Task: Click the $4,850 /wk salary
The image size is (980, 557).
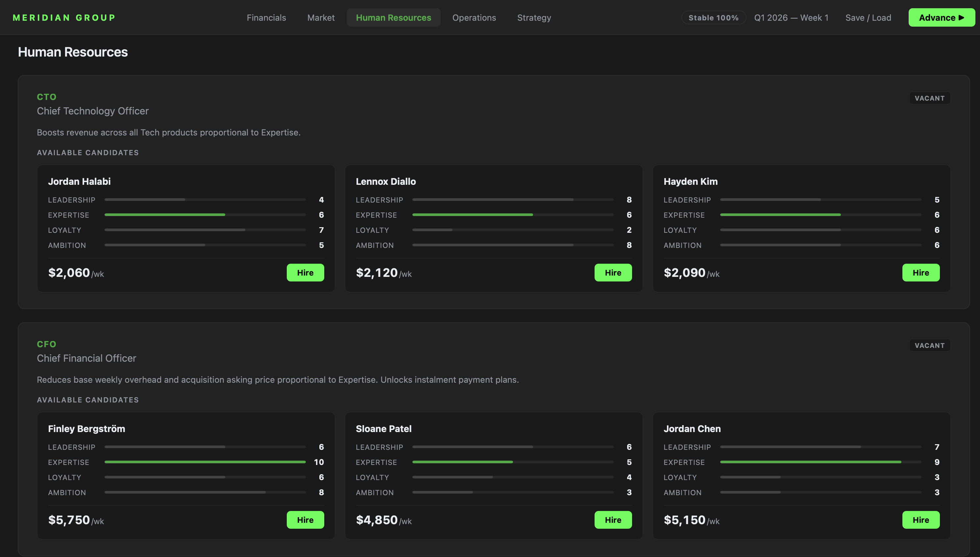Action: pos(384,520)
